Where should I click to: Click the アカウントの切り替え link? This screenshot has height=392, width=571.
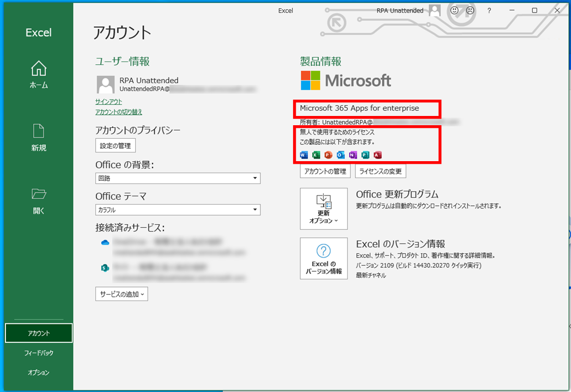tap(119, 112)
